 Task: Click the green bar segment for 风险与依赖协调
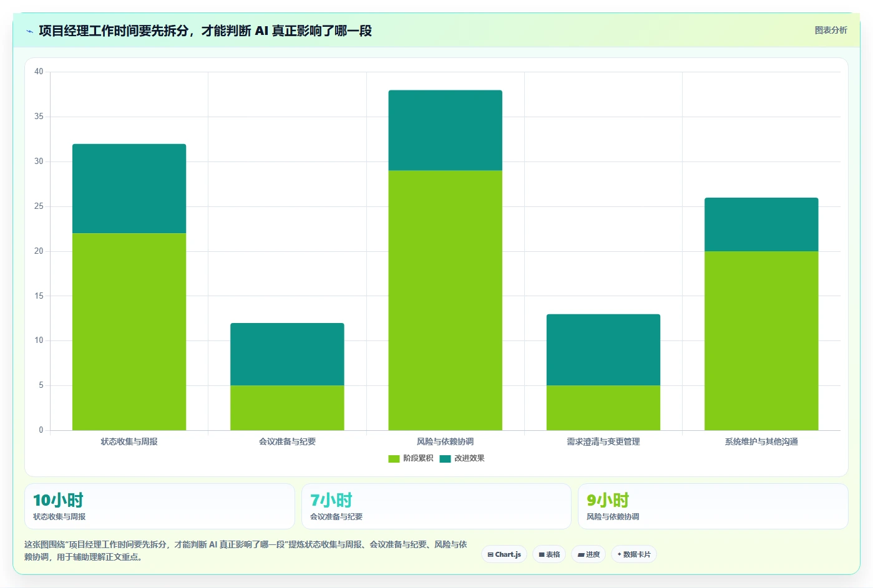coord(445,300)
